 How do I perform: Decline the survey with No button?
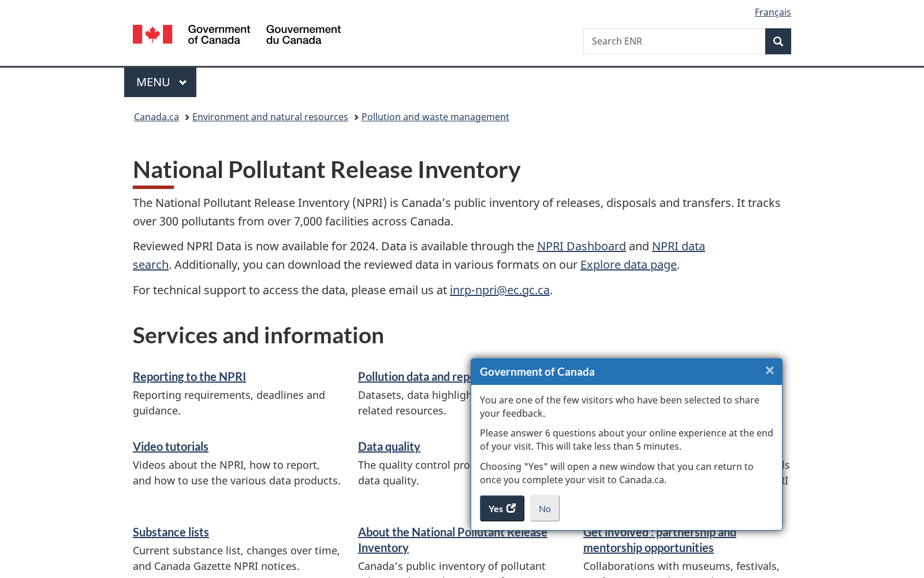545,509
